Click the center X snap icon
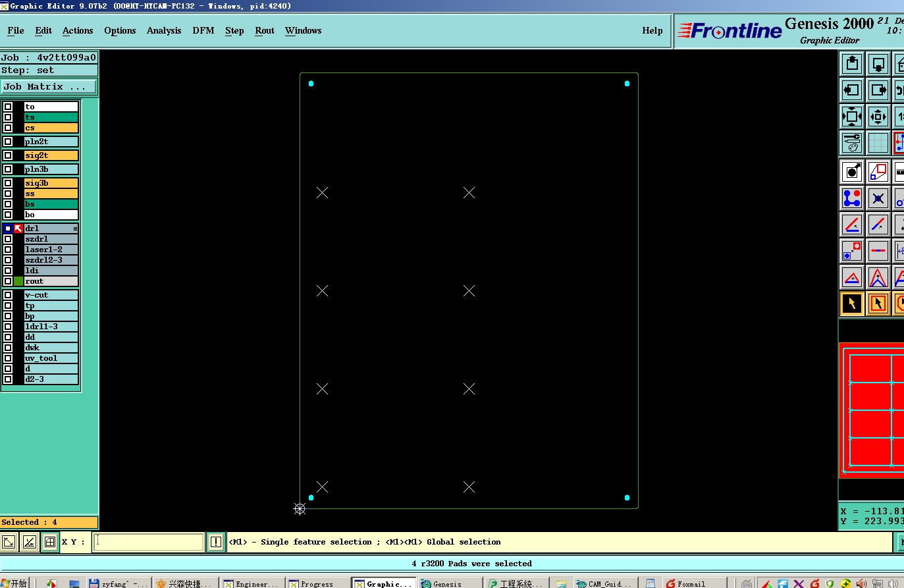 click(878, 198)
